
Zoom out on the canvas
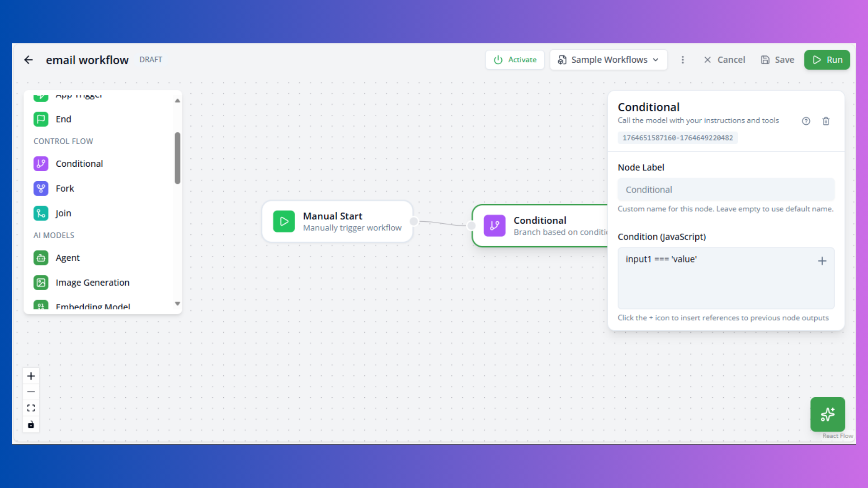coord(31,392)
